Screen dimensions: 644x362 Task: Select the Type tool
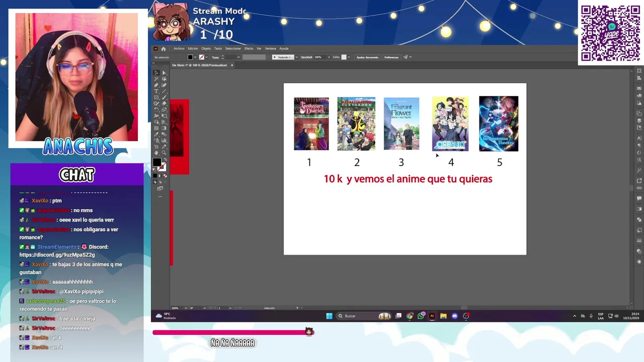[156, 92]
